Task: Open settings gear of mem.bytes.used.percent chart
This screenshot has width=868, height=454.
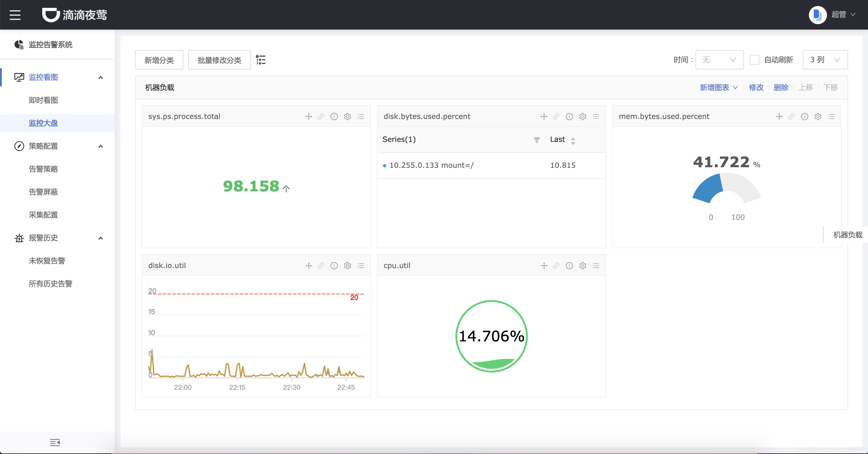Action: pyautogui.click(x=818, y=116)
